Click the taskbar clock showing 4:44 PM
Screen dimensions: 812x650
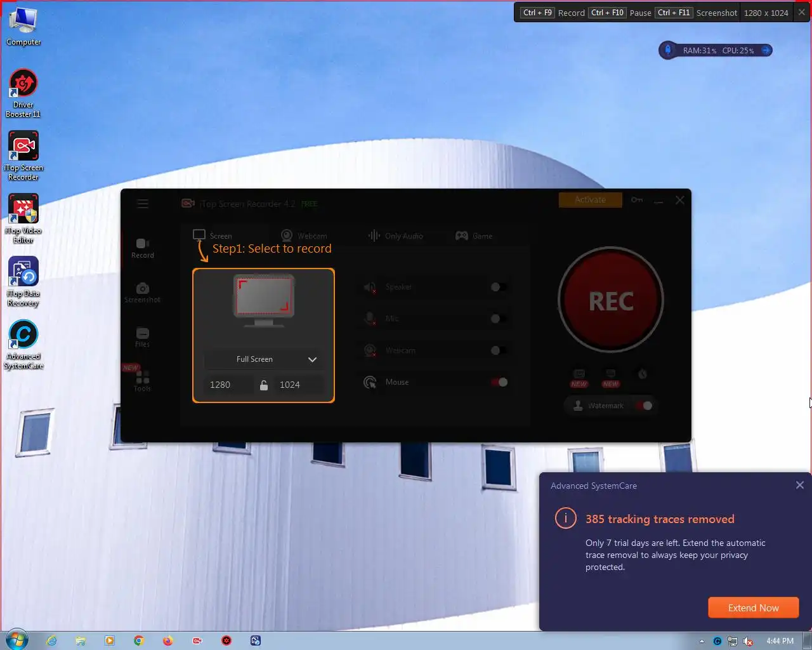coord(780,641)
